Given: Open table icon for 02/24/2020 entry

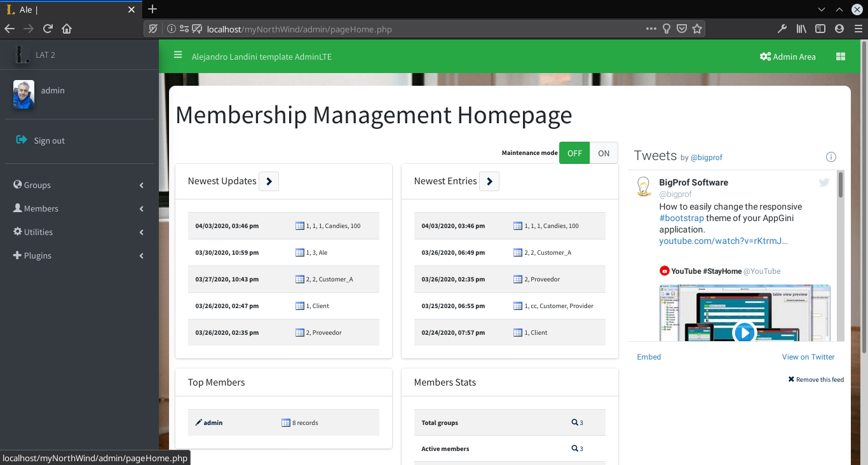Looking at the screenshot, I should 518,333.
